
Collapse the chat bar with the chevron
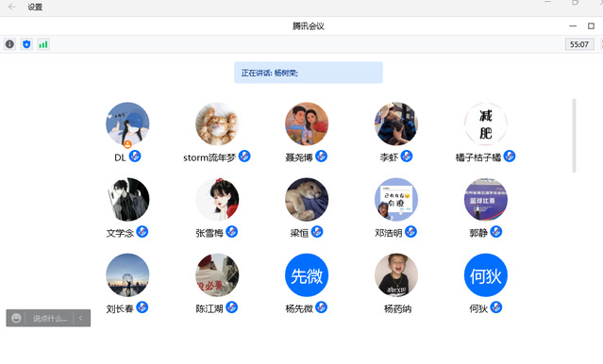point(81,318)
